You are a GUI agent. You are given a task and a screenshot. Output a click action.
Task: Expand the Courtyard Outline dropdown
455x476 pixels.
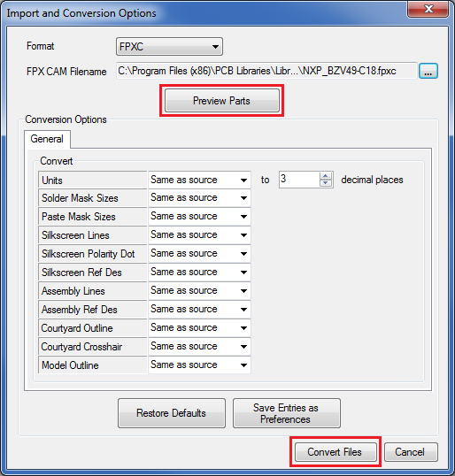pyautogui.click(x=199, y=327)
